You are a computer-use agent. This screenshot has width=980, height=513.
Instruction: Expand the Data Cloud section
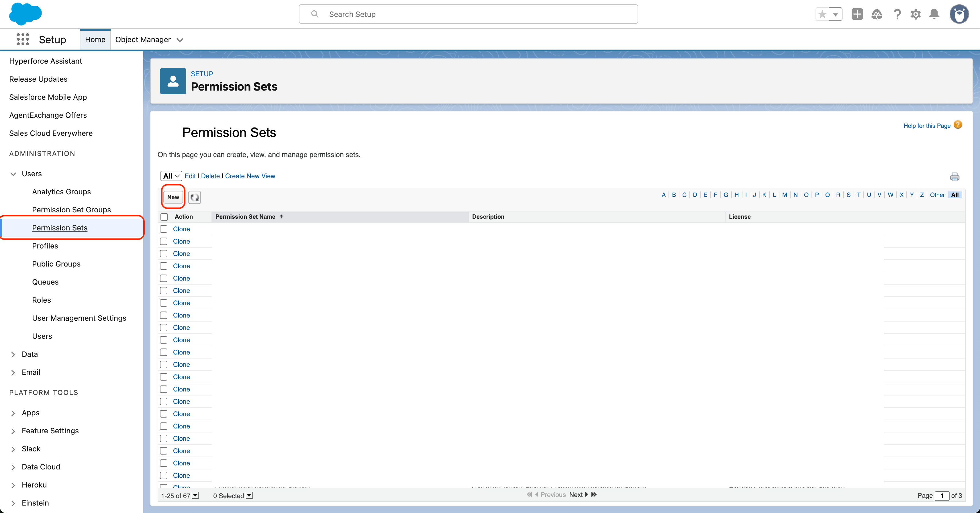(13, 467)
